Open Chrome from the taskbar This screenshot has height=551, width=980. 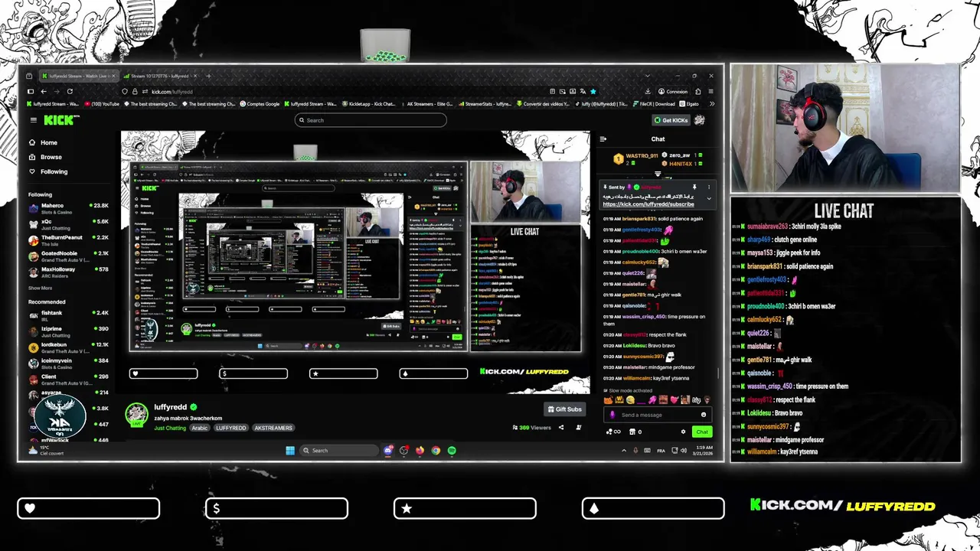[436, 451]
